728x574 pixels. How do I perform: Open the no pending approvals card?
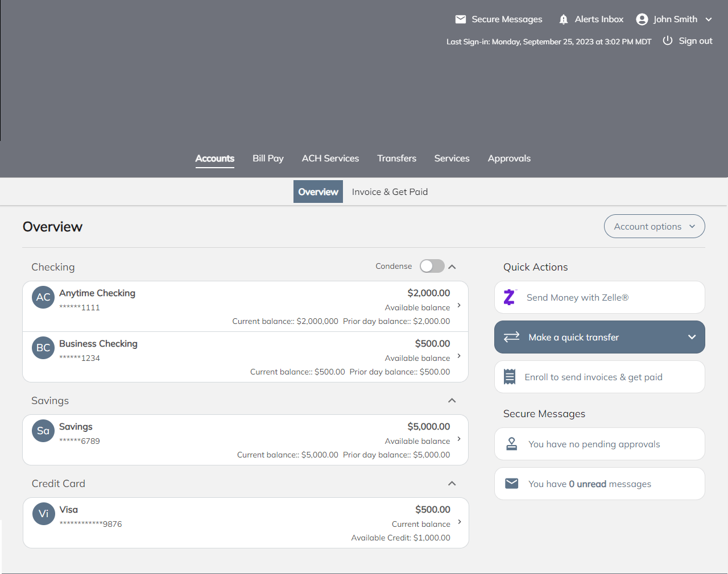click(599, 444)
